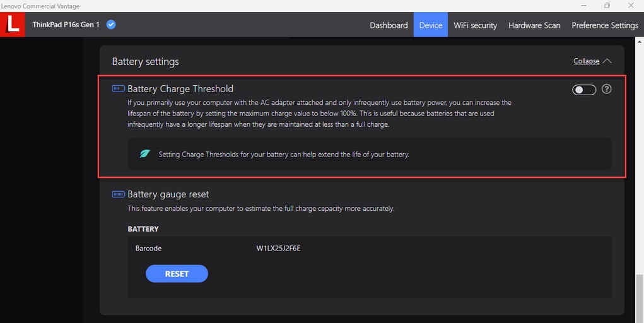Click the Battery settings heading
The height and width of the screenshot is (323, 644).
click(x=146, y=62)
